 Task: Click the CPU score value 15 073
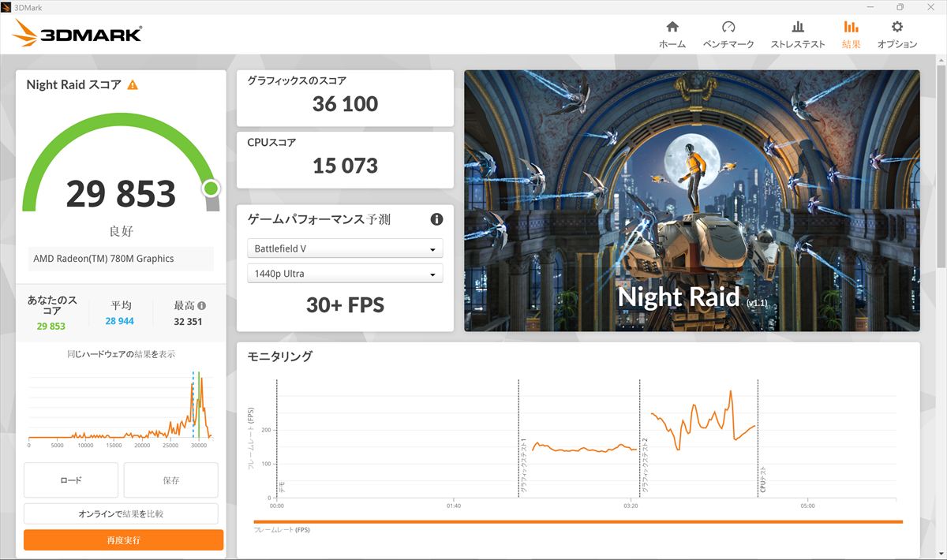point(345,166)
